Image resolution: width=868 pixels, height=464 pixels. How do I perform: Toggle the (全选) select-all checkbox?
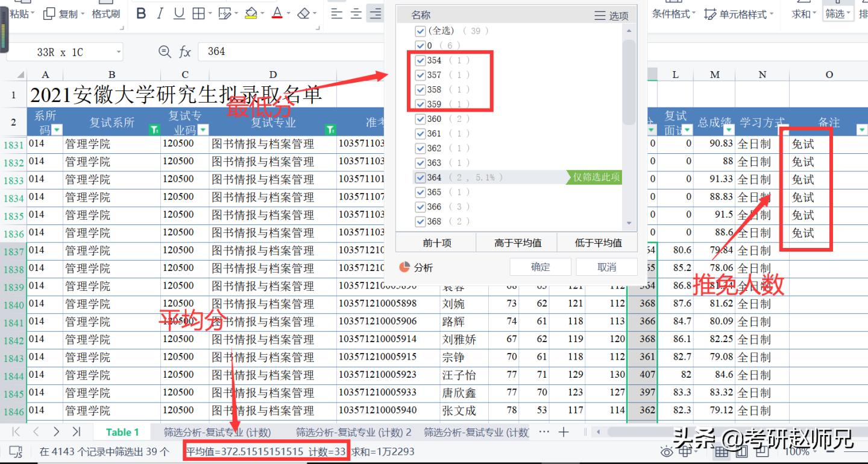coord(421,30)
